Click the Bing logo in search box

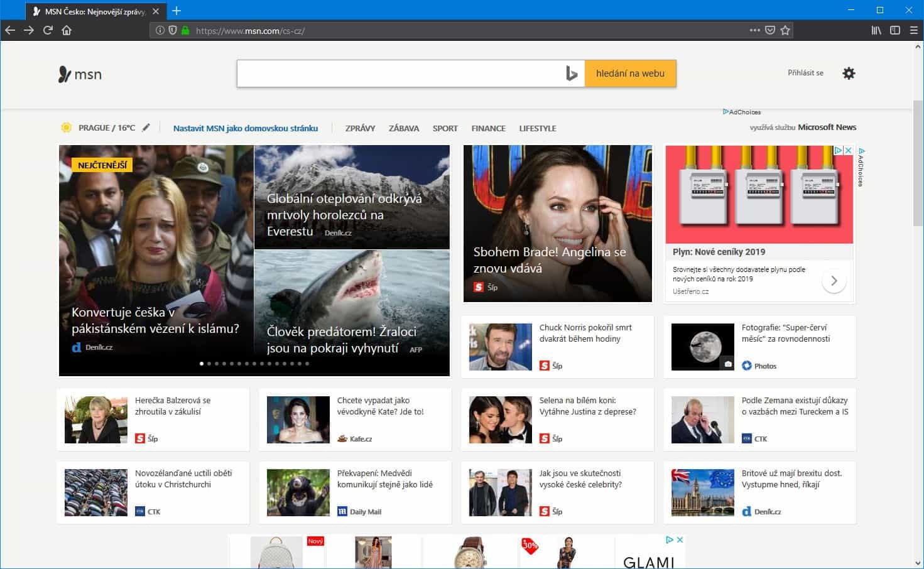[571, 74]
